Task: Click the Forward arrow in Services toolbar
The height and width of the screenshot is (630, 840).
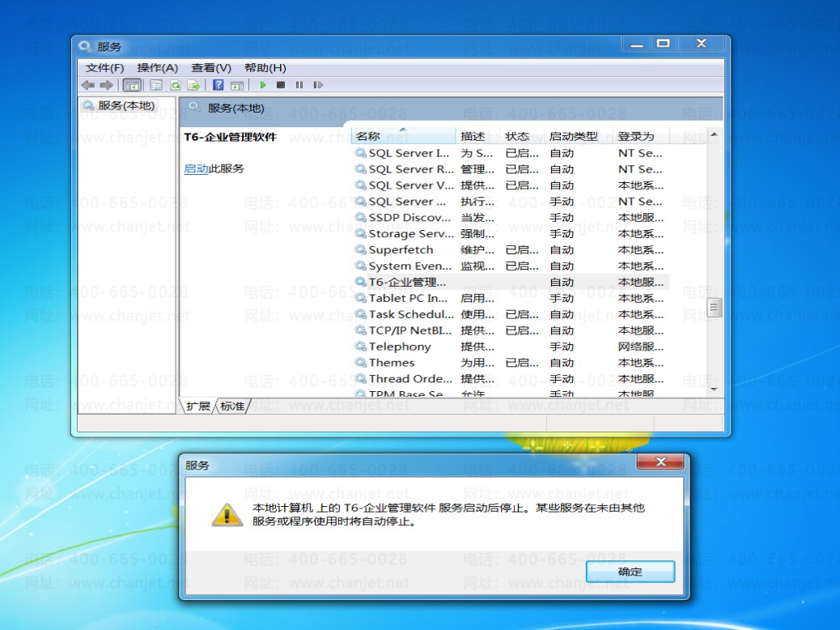Action: (x=106, y=85)
